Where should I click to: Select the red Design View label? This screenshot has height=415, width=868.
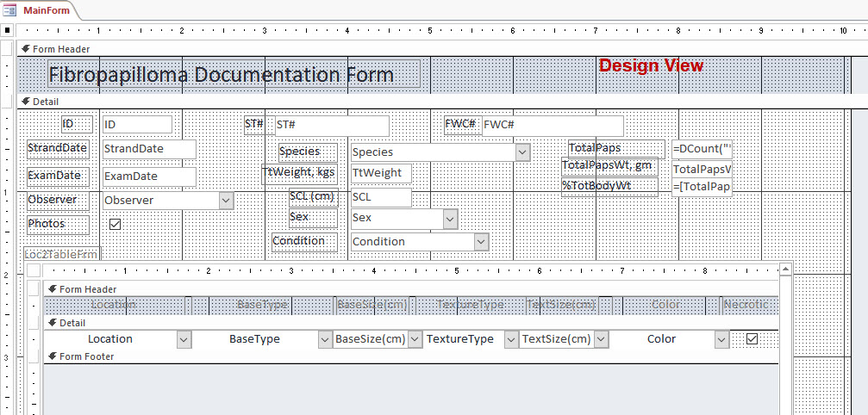pyautogui.click(x=651, y=65)
